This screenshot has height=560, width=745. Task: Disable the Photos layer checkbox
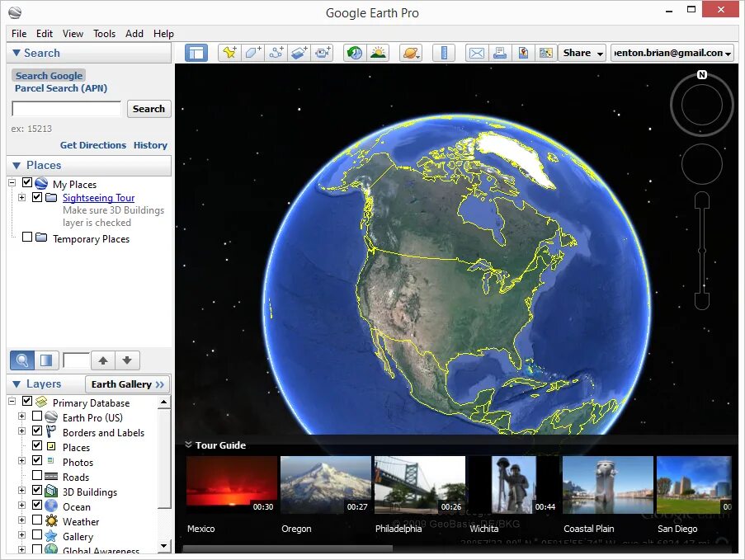click(37, 459)
